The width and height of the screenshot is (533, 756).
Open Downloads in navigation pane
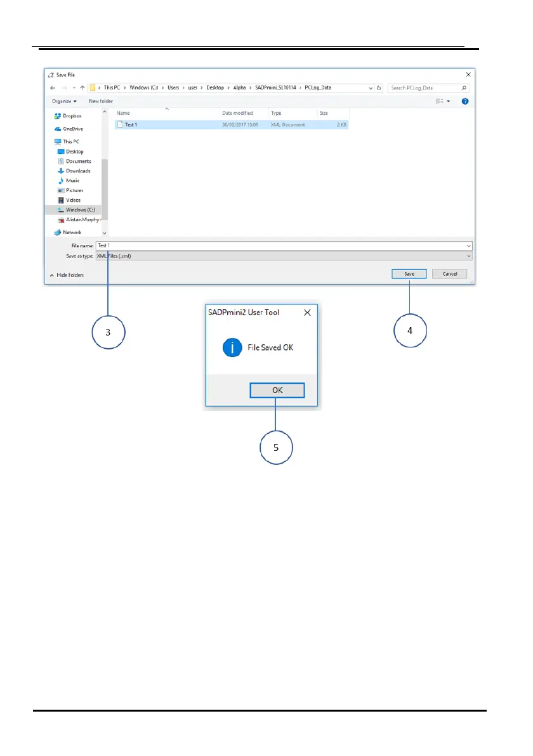tap(74, 171)
